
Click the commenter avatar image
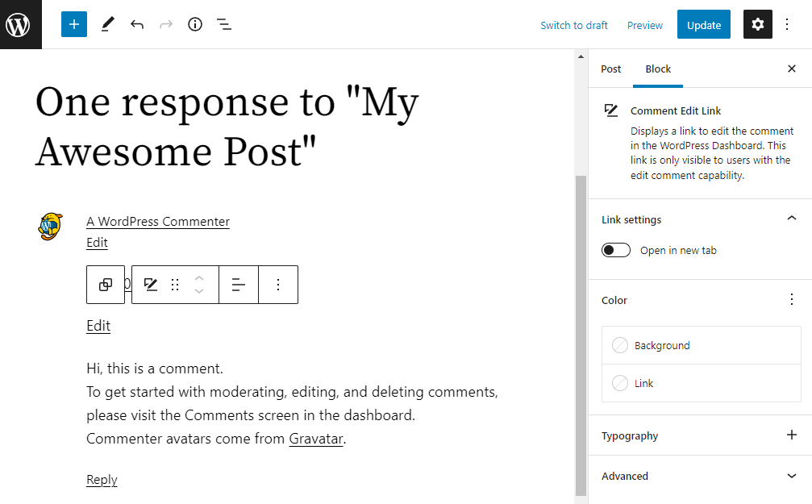point(50,227)
